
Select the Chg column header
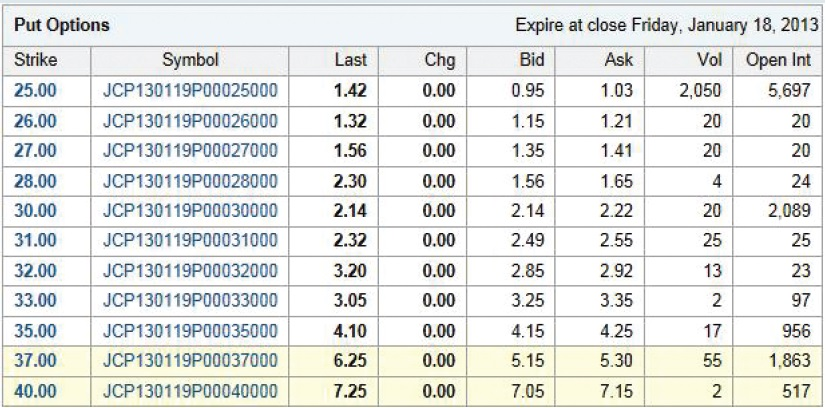click(x=440, y=61)
